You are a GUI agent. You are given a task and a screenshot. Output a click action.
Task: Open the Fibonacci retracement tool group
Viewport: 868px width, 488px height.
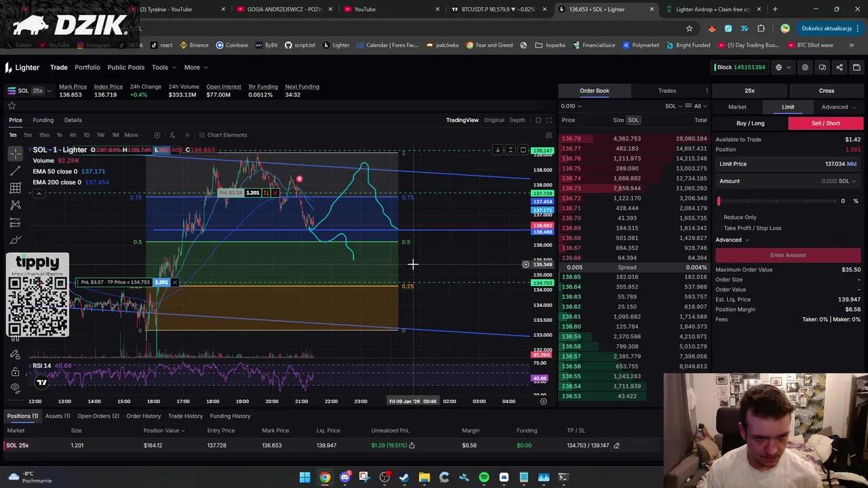coord(16,188)
